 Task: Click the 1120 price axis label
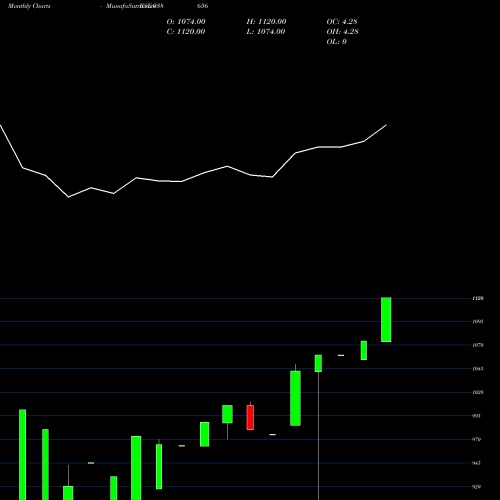coord(478,298)
